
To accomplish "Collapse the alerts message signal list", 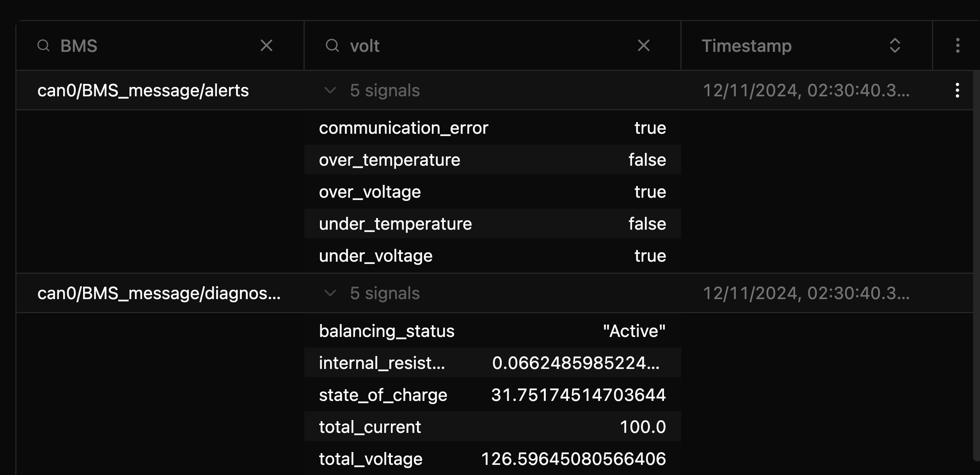I will 330,90.
